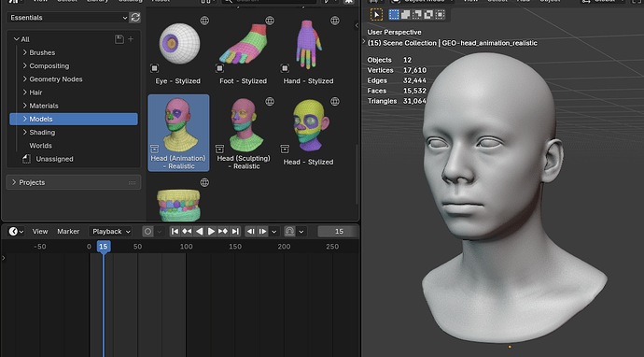644x357 pixels.
Task: Toggle auto keying record button
Action: coord(147,232)
